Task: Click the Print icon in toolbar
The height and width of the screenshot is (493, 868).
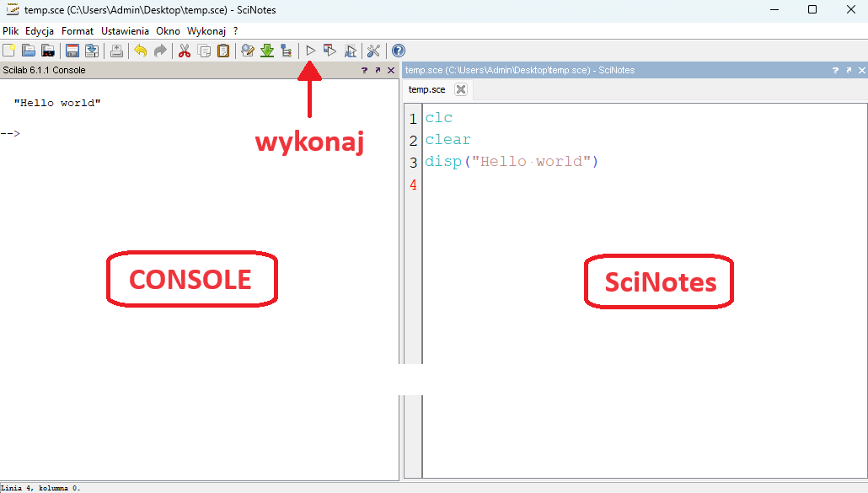Action: 116,51
